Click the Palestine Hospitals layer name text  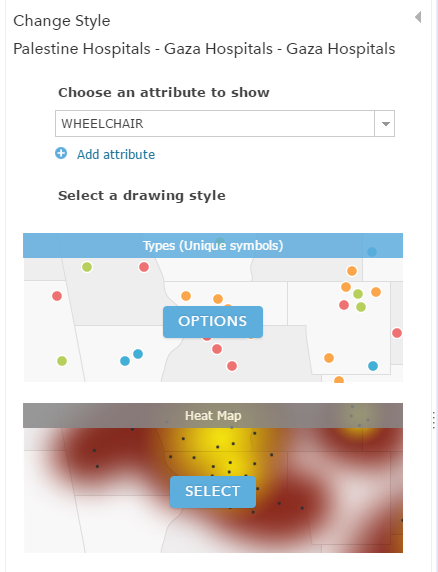[x=204, y=49]
